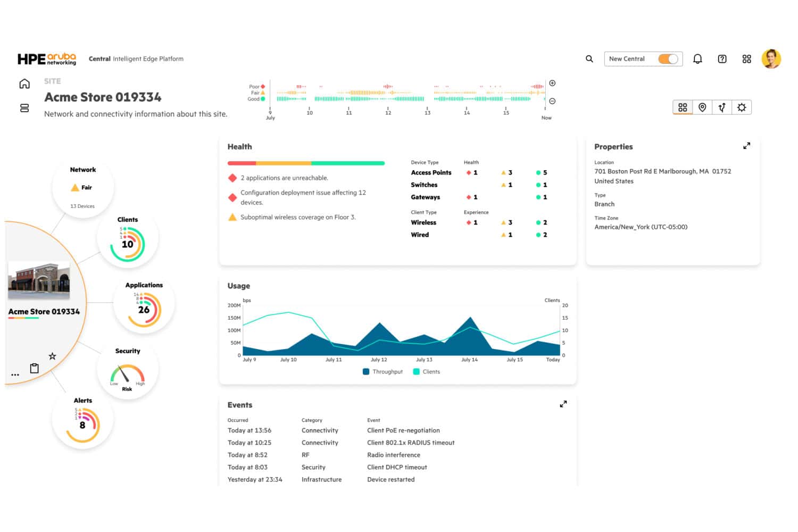Toggle the New Central switch off
The width and height of the screenshot is (798, 532).
pos(669,59)
